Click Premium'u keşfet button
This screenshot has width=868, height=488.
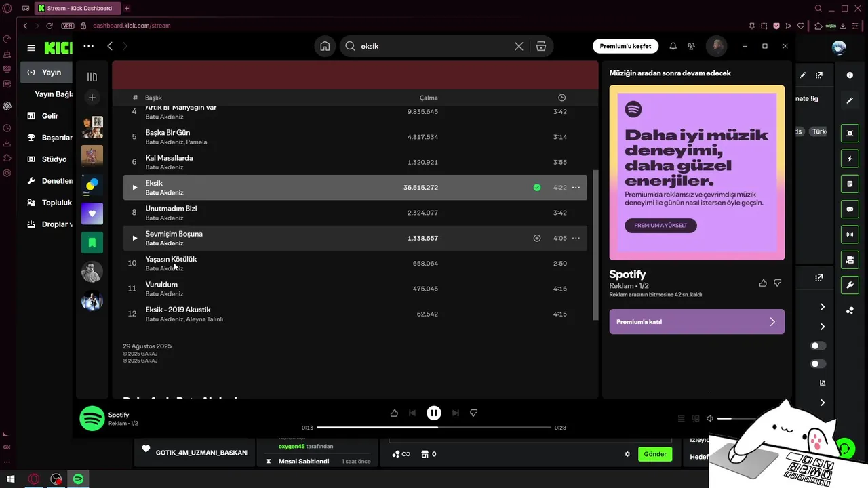[625, 46]
